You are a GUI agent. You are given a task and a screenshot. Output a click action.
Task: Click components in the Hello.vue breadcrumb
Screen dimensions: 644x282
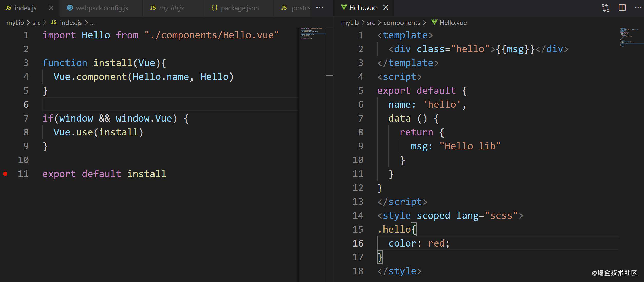click(402, 23)
